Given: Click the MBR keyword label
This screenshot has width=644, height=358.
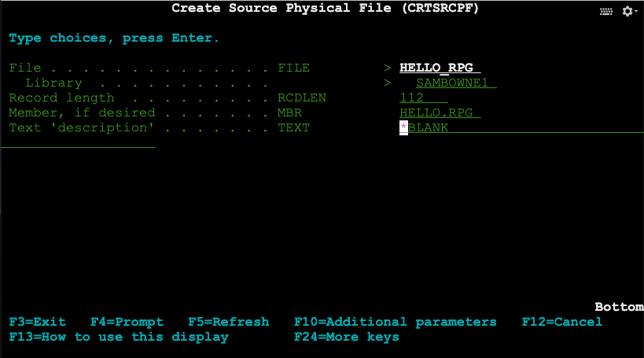Looking at the screenshot, I should point(289,113).
